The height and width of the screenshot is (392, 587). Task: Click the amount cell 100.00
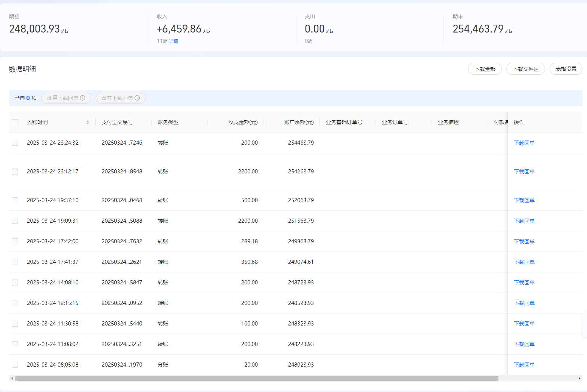(x=250, y=324)
